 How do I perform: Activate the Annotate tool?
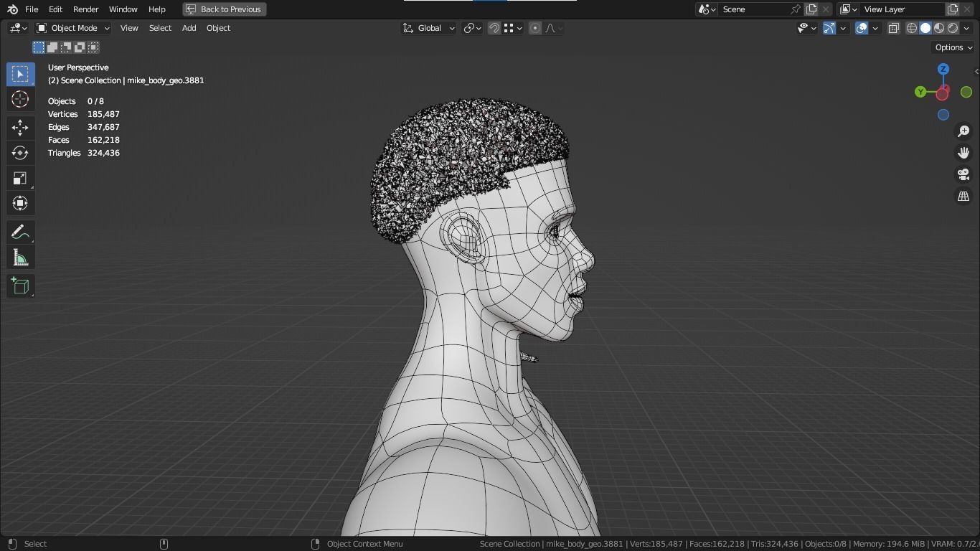coord(20,232)
